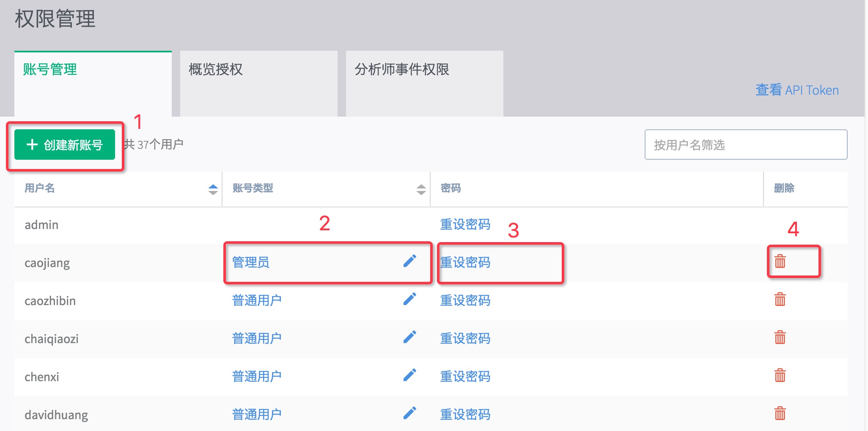Image resolution: width=868 pixels, height=431 pixels.
Task: Edit account type for caojiang
Action: [409, 262]
